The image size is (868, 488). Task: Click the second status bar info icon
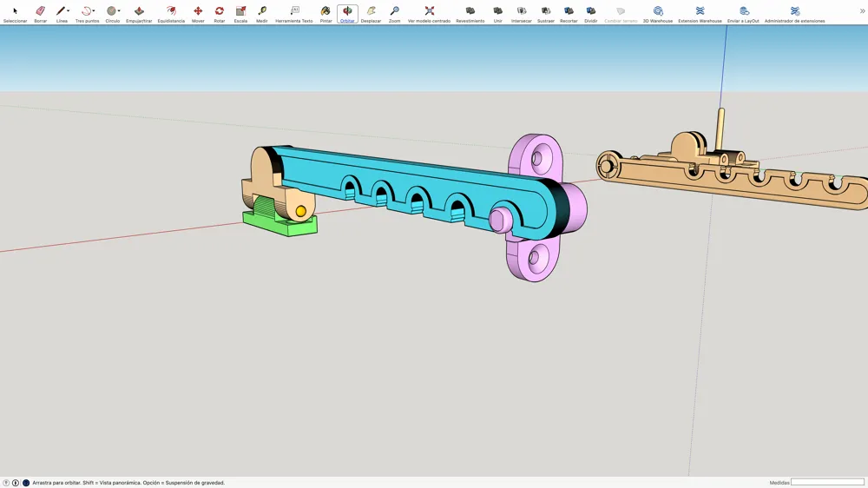(16, 483)
